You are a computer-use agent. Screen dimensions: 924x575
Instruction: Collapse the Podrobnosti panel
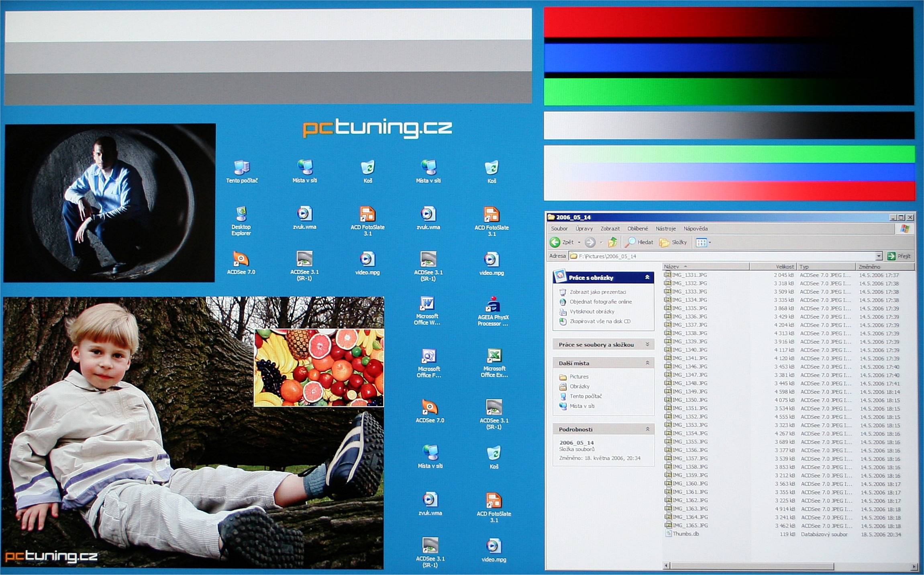647,429
